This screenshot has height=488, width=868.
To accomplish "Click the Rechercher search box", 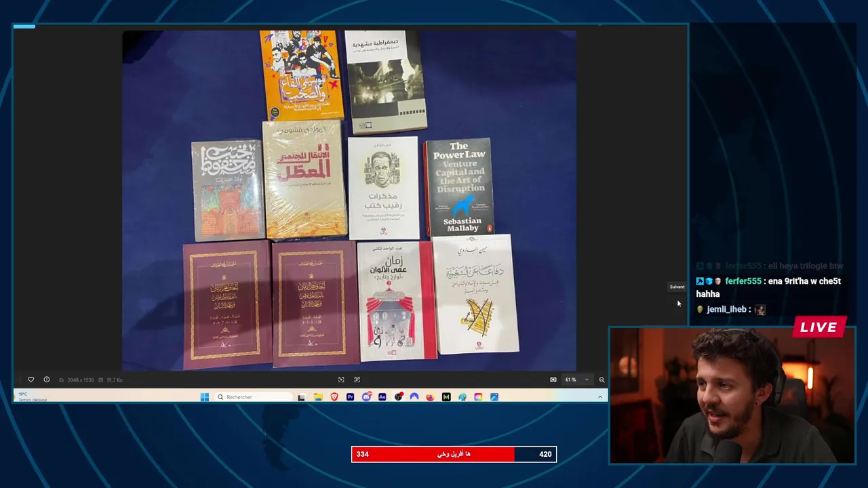I will click(254, 397).
